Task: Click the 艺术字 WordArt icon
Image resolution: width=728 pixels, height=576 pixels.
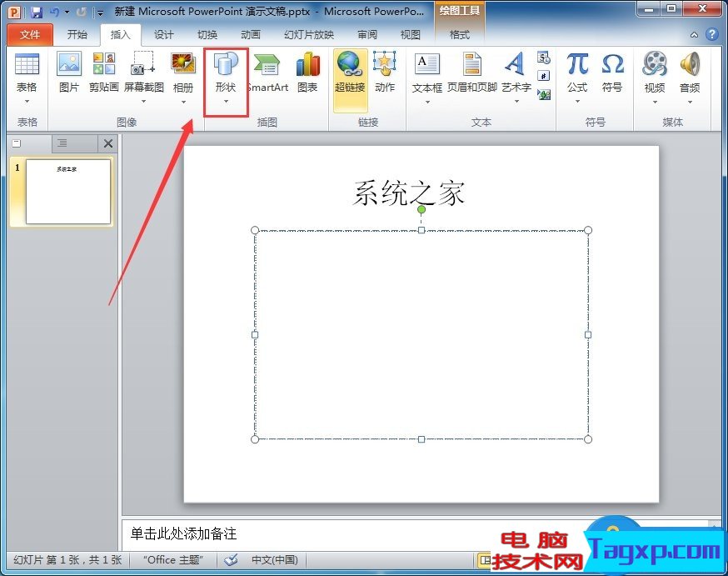Action: tap(516, 64)
